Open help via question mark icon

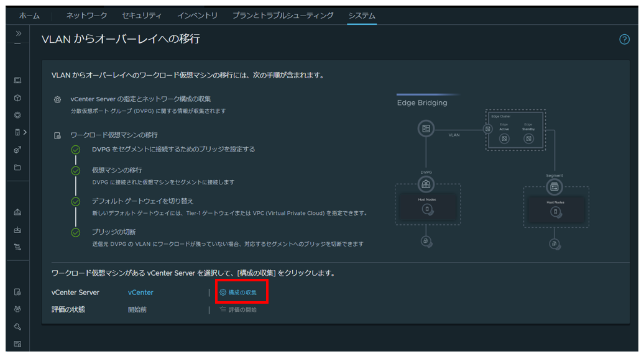(624, 39)
